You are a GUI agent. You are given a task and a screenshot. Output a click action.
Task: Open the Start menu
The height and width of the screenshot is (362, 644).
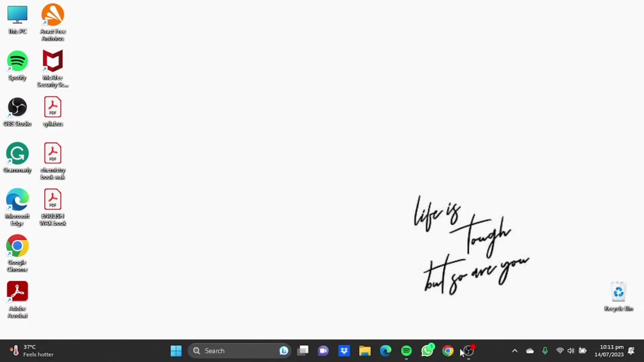coord(176,351)
